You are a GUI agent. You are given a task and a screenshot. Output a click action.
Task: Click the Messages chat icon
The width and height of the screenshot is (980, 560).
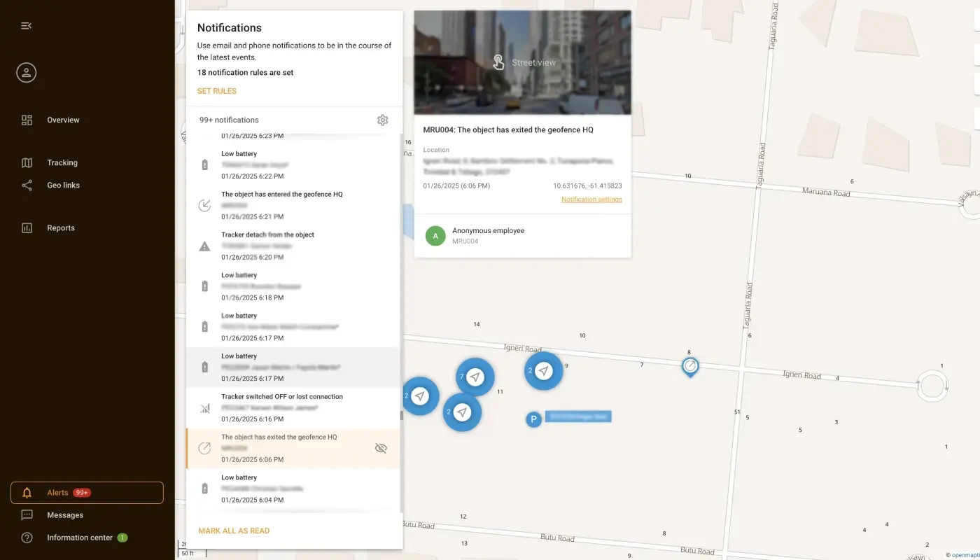click(27, 515)
